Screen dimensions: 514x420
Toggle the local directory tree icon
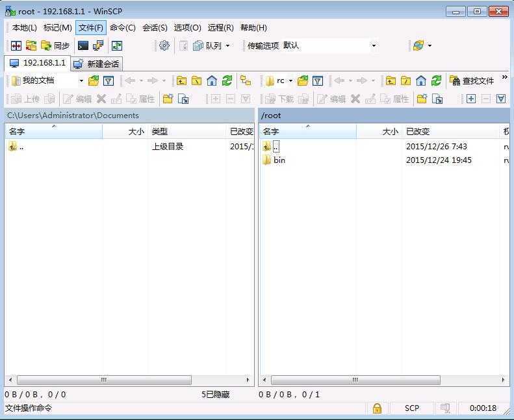point(246,80)
